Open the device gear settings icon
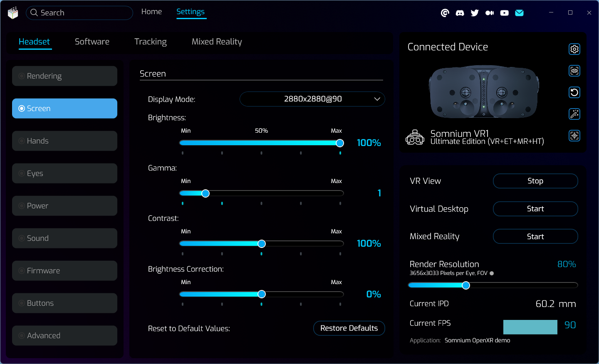599x364 pixels. point(574,49)
